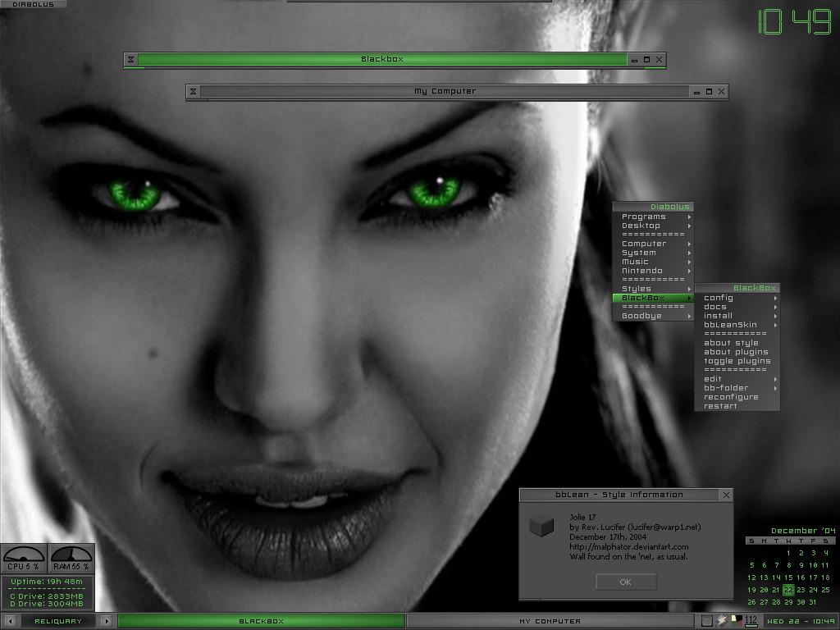
Task: Expand the Computer submenu
Action: click(x=653, y=244)
